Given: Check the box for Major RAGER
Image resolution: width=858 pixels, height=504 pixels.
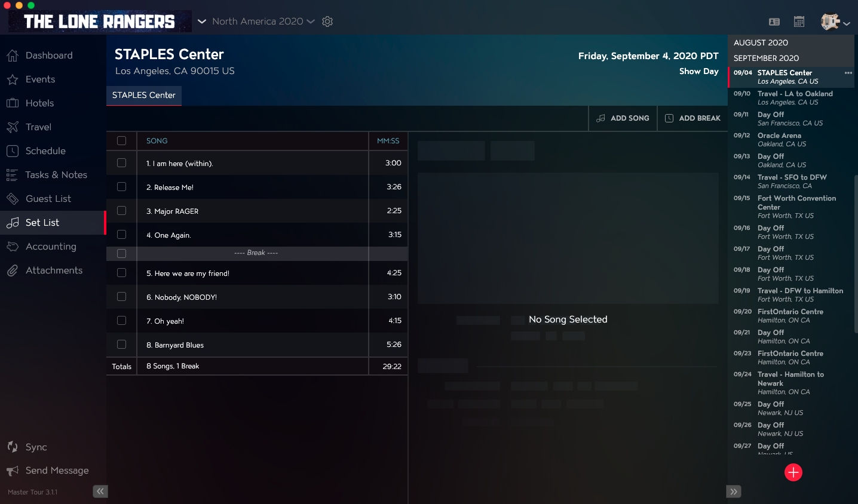Looking at the screenshot, I should (122, 211).
